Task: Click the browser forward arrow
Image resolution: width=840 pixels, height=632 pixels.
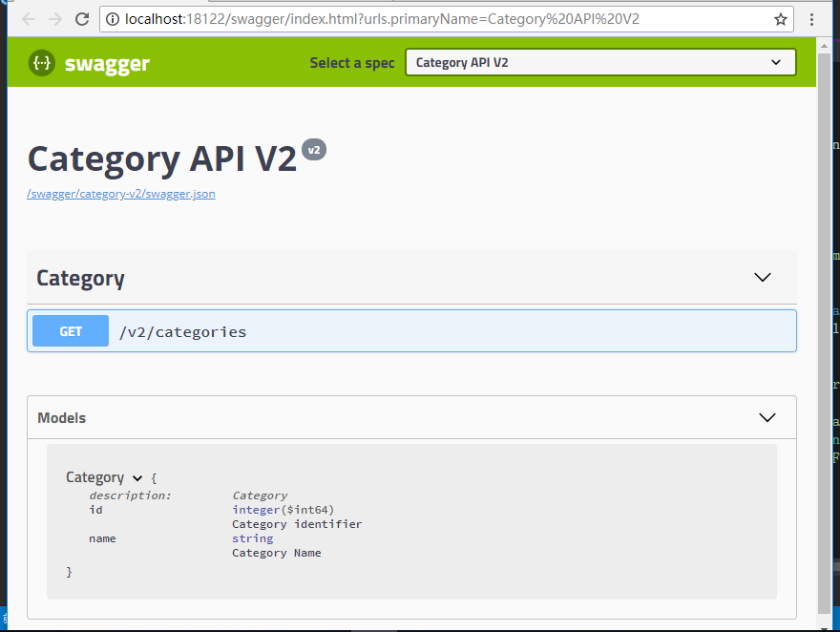Action: pyautogui.click(x=55, y=19)
